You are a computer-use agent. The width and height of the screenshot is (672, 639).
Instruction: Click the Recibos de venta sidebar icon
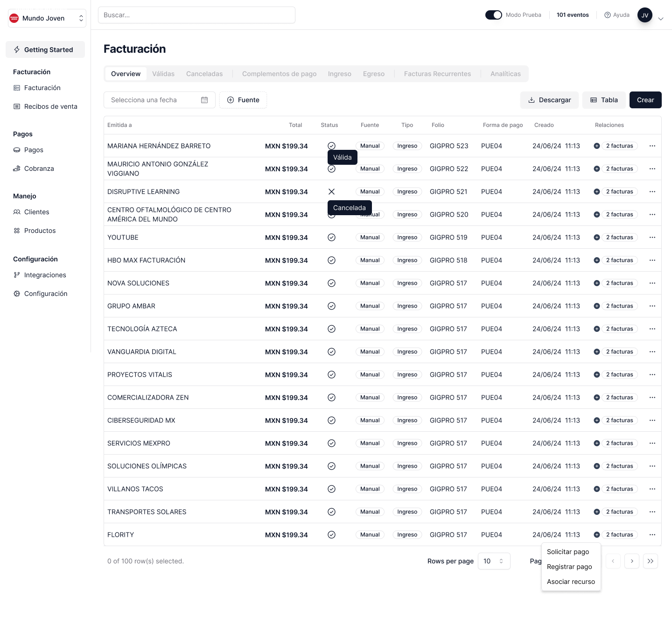coord(17,106)
